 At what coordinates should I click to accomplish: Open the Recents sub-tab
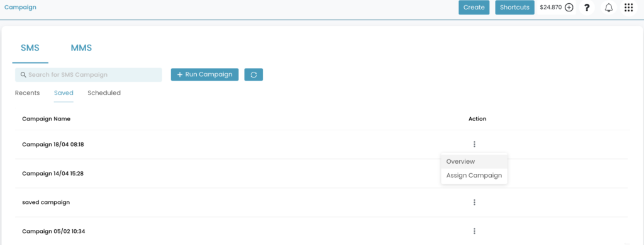click(x=28, y=93)
